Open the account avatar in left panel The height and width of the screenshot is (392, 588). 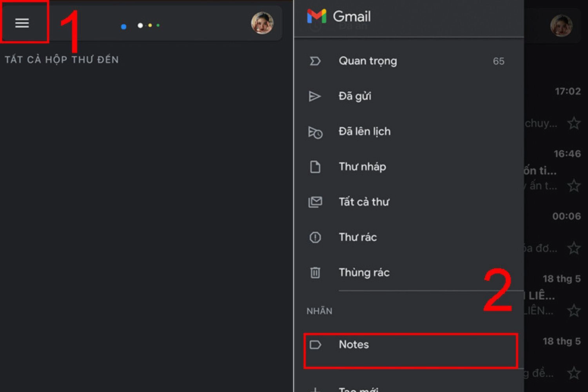[x=262, y=23]
